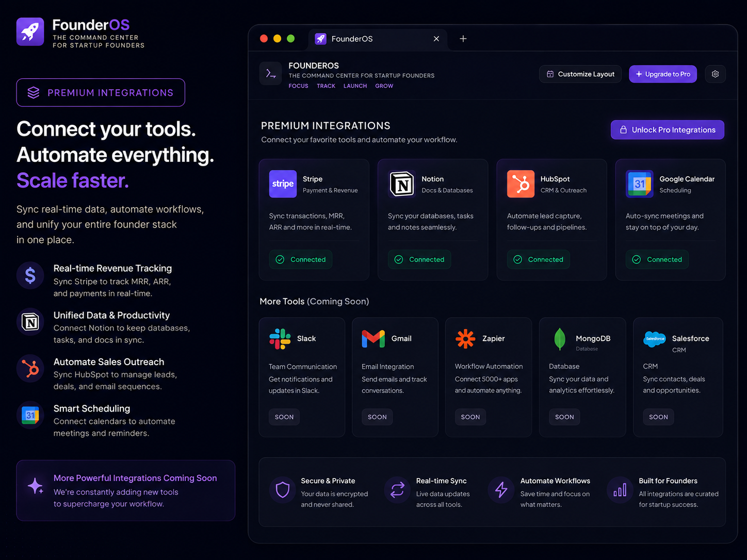
Task: Go to the GROW section
Action: 384,86
